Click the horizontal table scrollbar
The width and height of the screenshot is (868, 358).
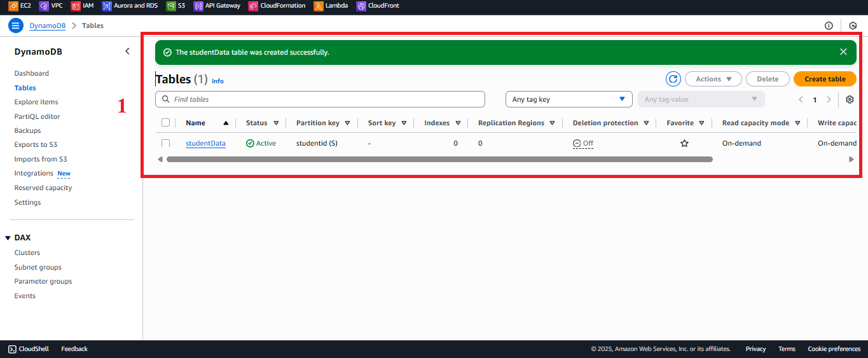[439, 159]
